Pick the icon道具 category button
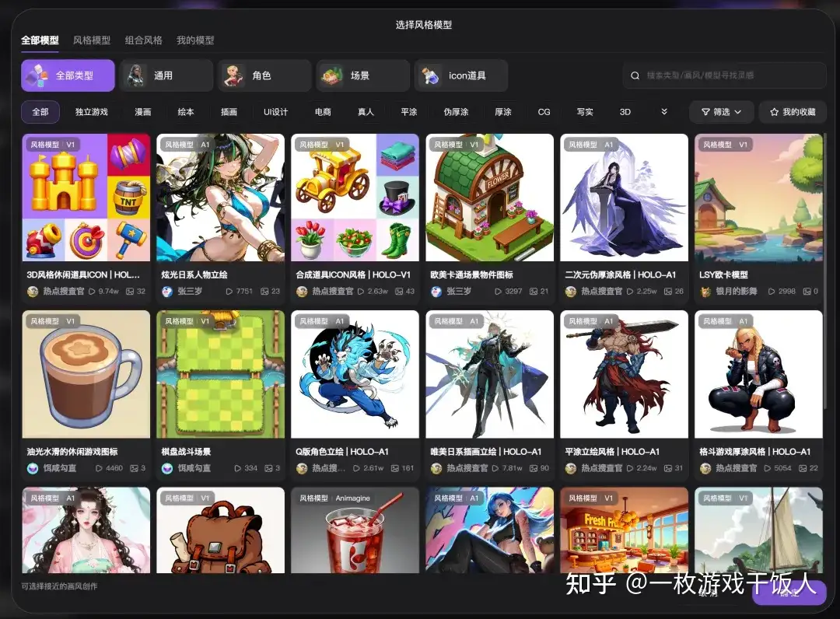This screenshot has width=840, height=619. pyautogui.click(x=461, y=75)
